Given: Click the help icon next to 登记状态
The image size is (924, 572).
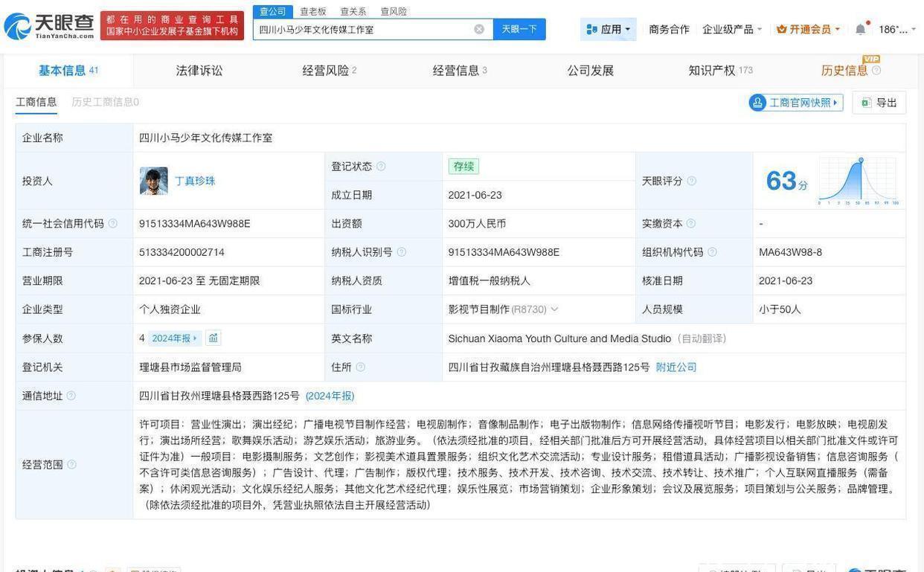Looking at the screenshot, I should 381,167.
